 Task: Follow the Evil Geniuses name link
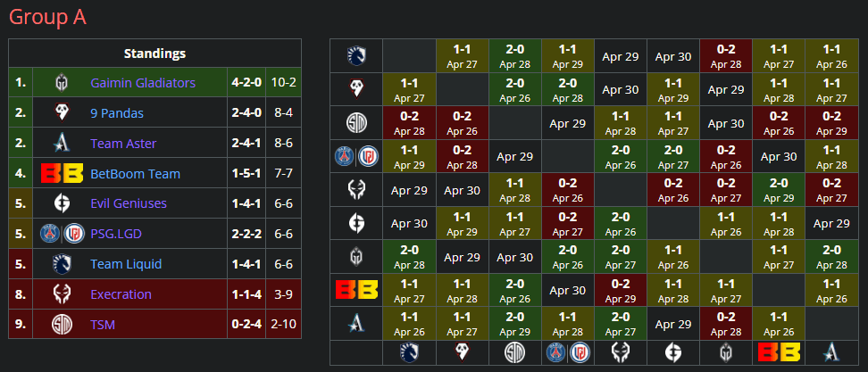(129, 203)
